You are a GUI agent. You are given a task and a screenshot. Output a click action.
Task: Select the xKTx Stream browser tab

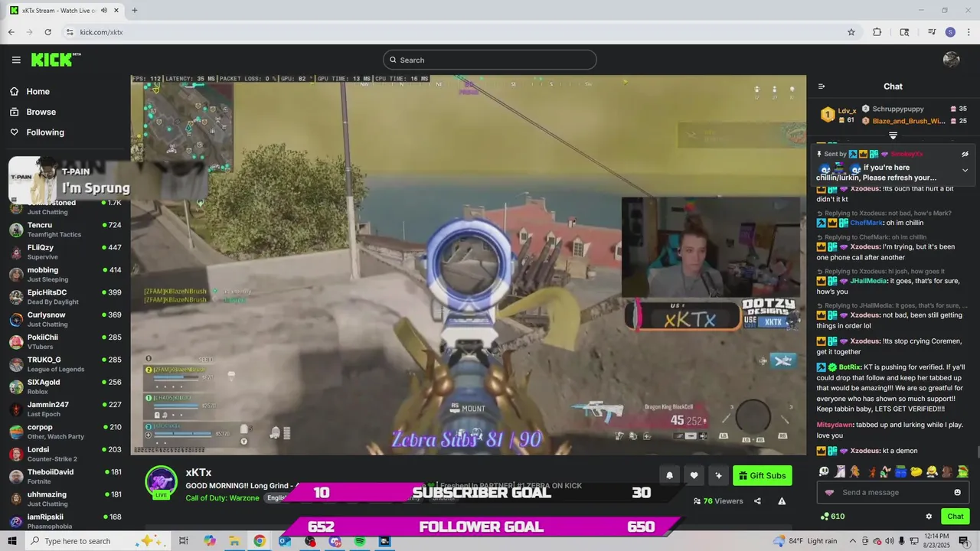pos(64,10)
